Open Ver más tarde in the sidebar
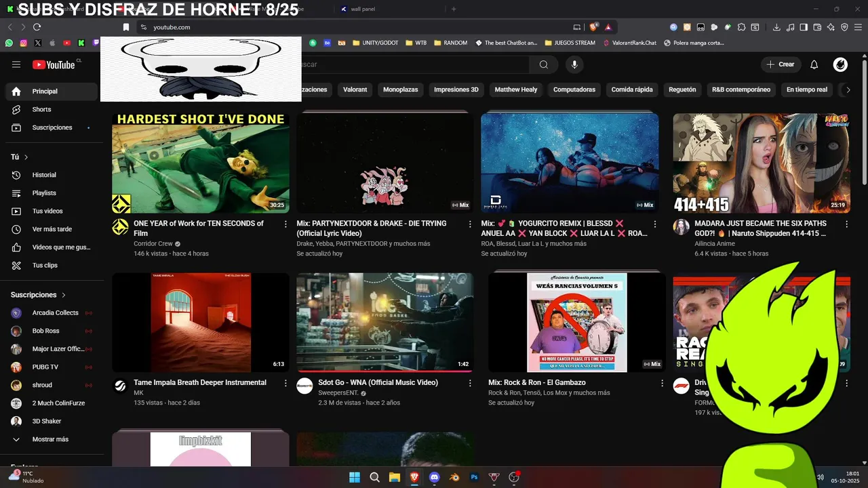 click(x=53, y=229)
